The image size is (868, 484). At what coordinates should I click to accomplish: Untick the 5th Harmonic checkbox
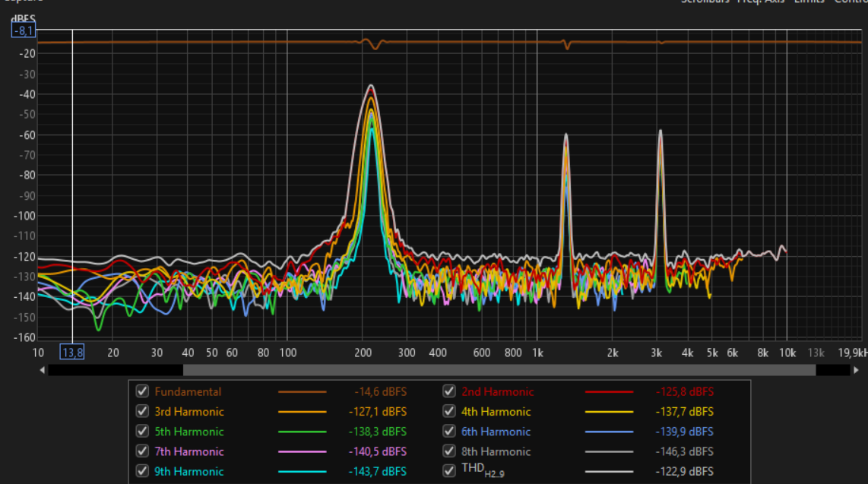[x=142, y=431]
